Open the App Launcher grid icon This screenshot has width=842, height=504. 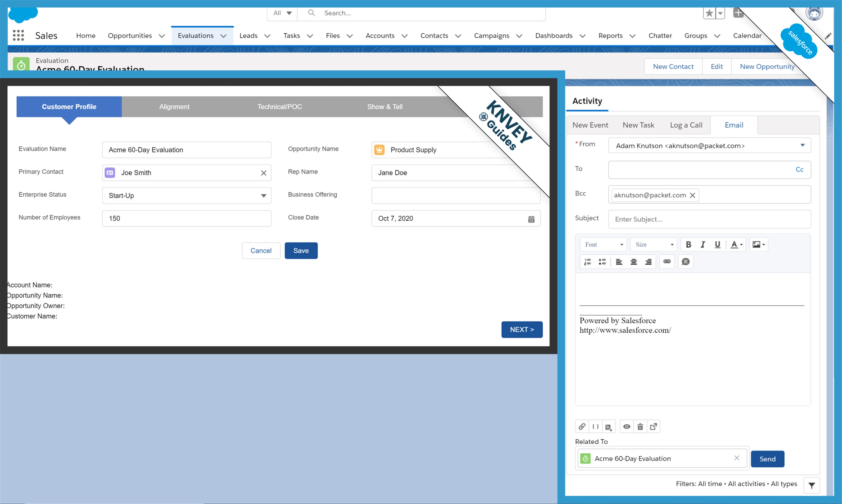[x=18, y=35]
